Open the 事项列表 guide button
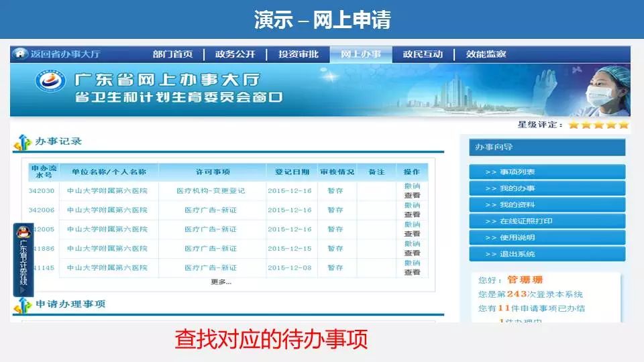Viewport: 644px width, 362px height. point(547,172)
